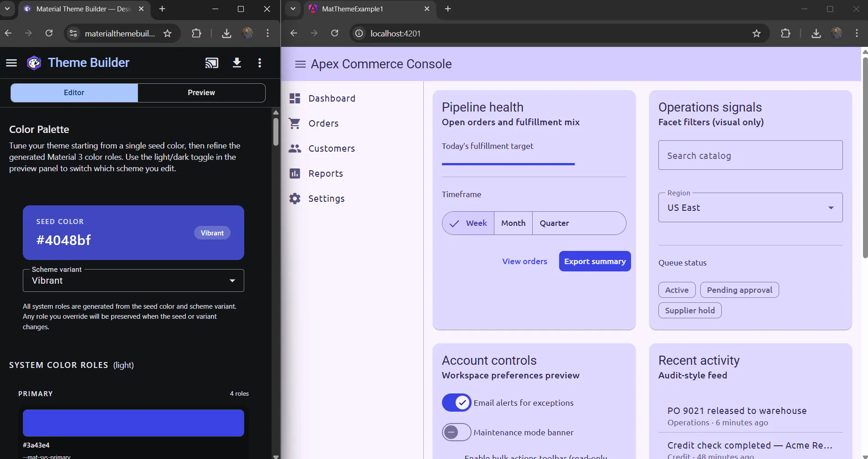
Task: Open Reports in the sidenav
Action: click(x=352, y=173)
